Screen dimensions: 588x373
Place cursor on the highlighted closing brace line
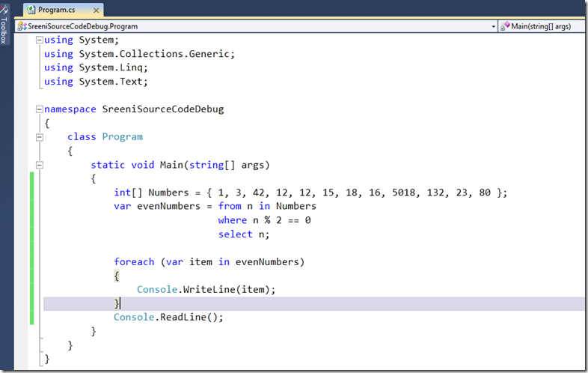pyautogui.click(x=313, y=304)
